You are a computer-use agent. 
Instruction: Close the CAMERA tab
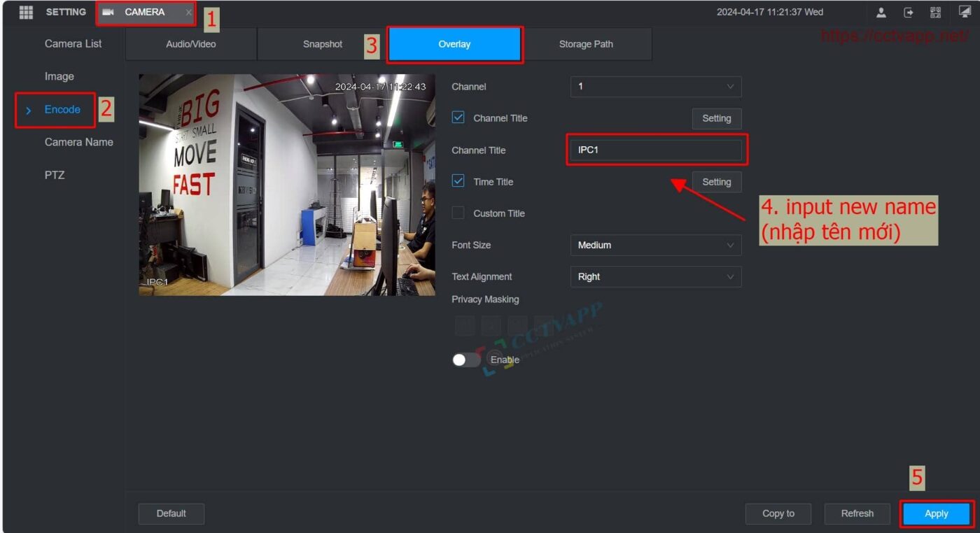tap(188, 12)
